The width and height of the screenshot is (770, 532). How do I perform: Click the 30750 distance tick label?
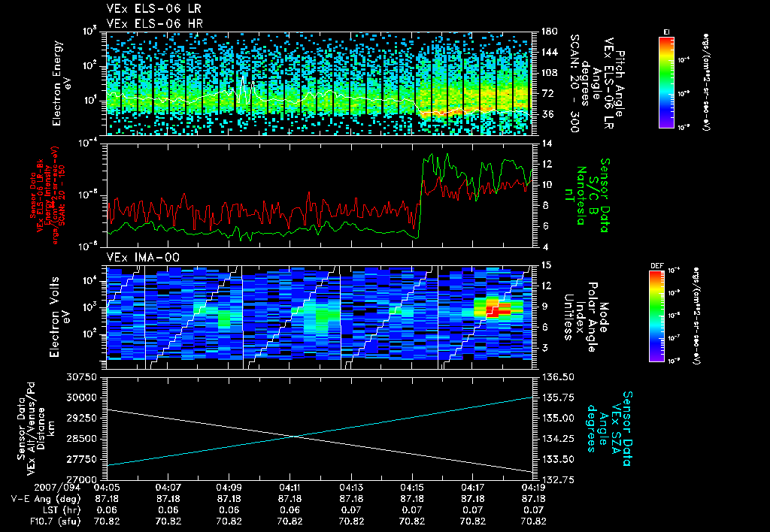pyautogui.click(x=81, y=377)
